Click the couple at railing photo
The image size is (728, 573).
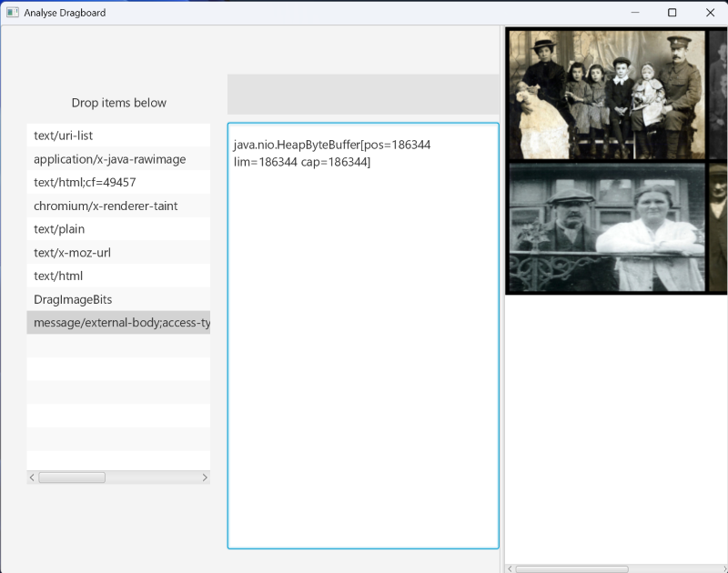click(607, 227)
